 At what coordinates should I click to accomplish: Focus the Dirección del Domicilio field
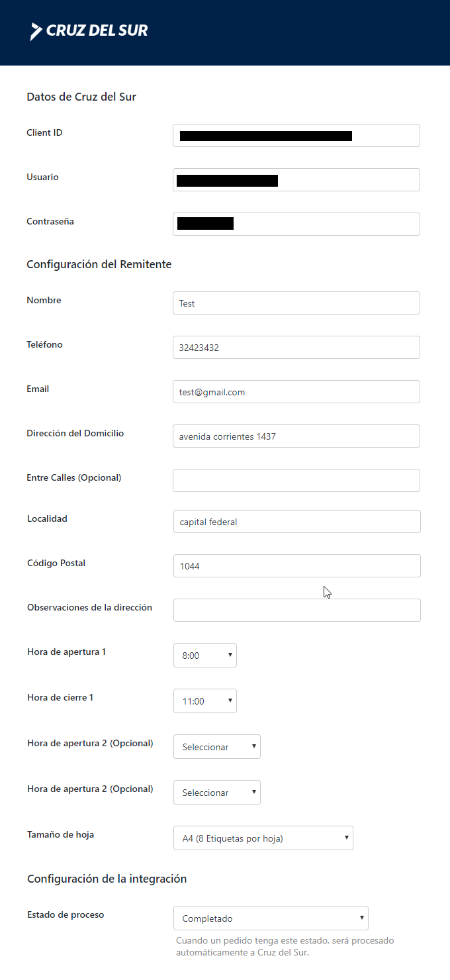pyautogui.click(x=296, y=436)
